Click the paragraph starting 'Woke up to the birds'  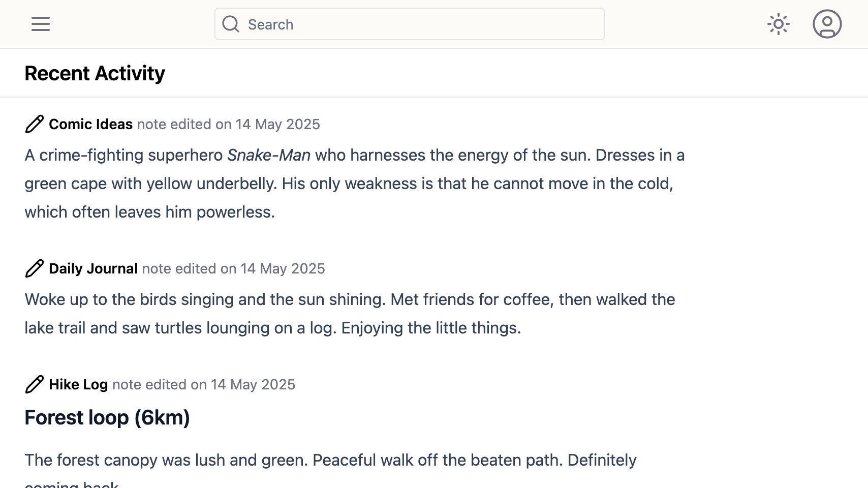[350, 314]
